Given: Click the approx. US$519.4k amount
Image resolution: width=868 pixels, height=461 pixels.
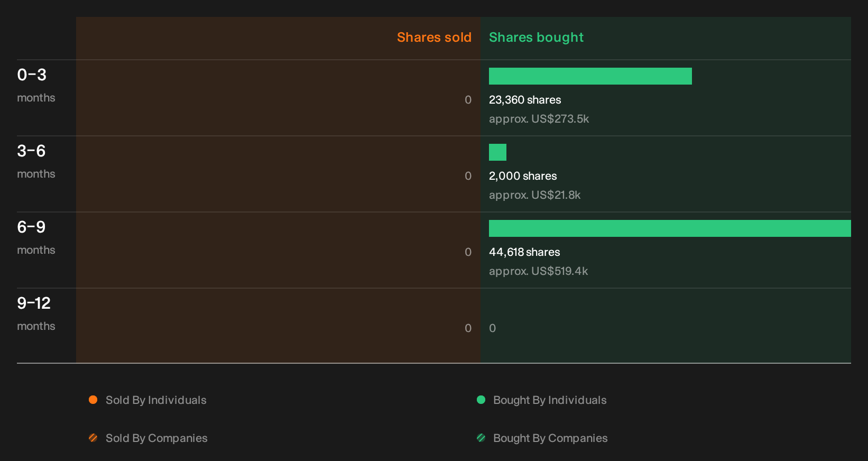Looking at the screenshot, I should tap(538, 271).
